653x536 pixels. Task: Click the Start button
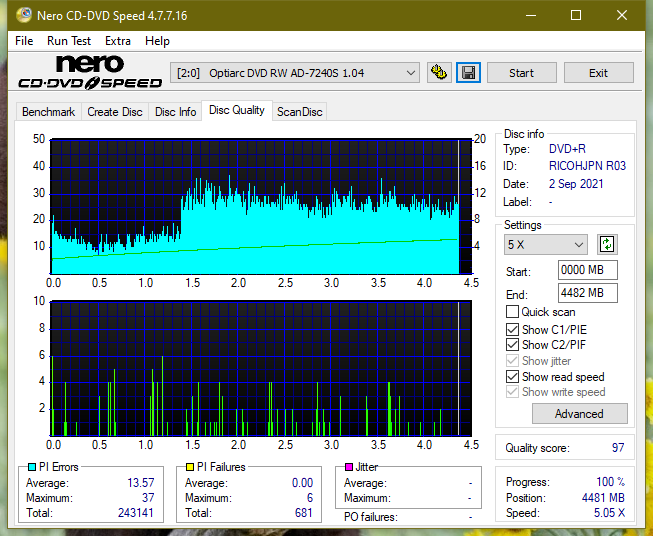pyautogui.click(x=521, y=73)
